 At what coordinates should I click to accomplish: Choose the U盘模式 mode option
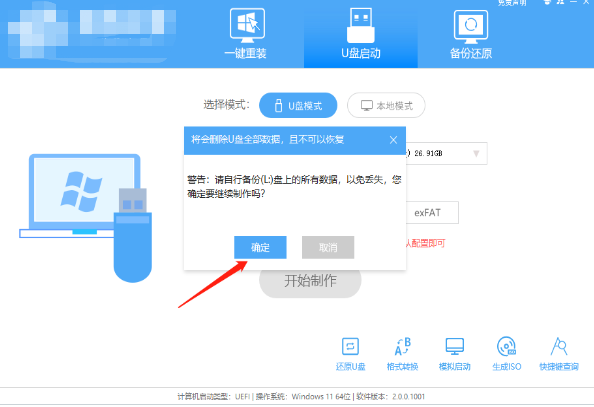tap(298, 105)
